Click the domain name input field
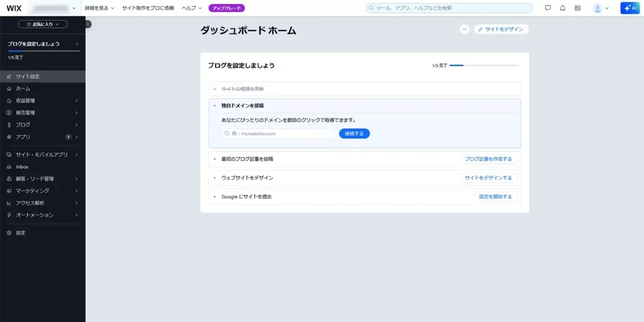 pyautogui.click(x=278, y=133)
